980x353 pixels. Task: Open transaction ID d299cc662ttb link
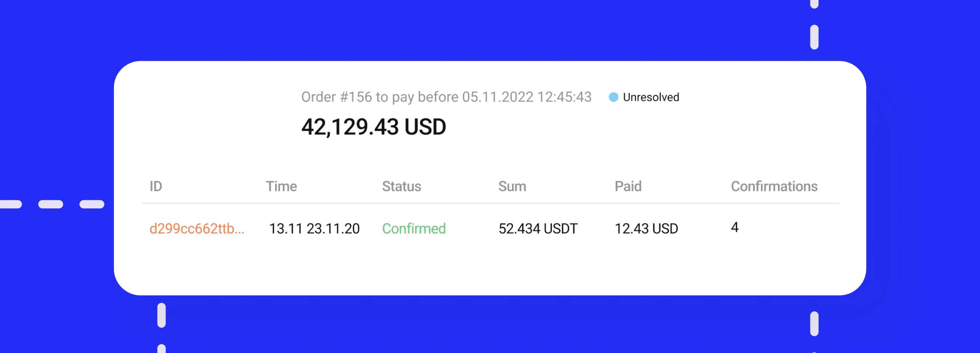click(197, 229)
